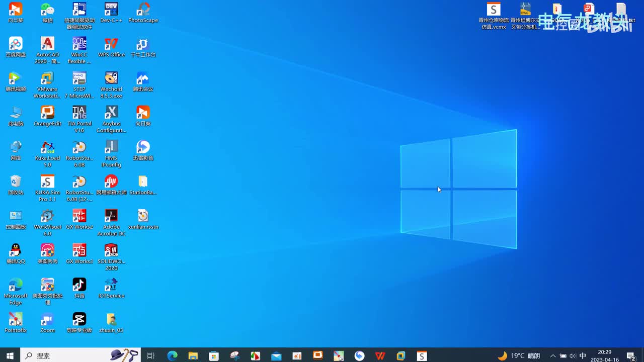Open 腾讯QQ desktop shortcut
Image resolution: width=644 pixels, height=362 pixels.
coord(16,254)
